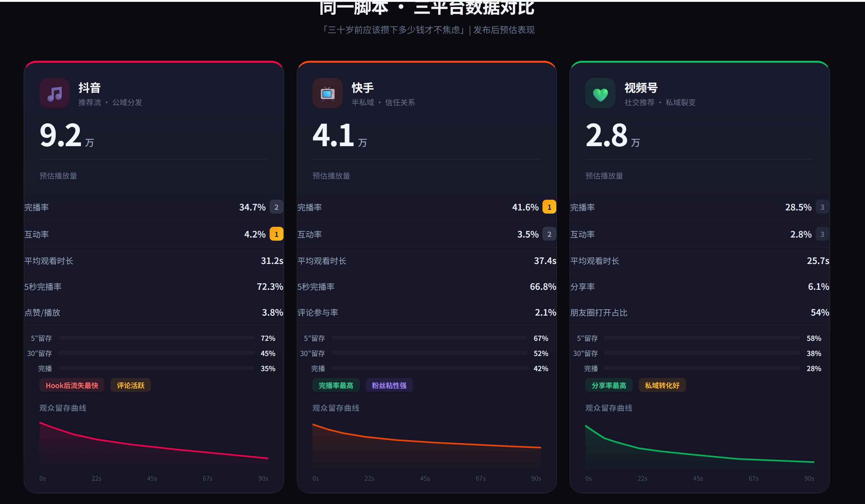Click the 快手 30″留存 progress bar
Viewport: 865px width, 504px height.
coord(429,353)
